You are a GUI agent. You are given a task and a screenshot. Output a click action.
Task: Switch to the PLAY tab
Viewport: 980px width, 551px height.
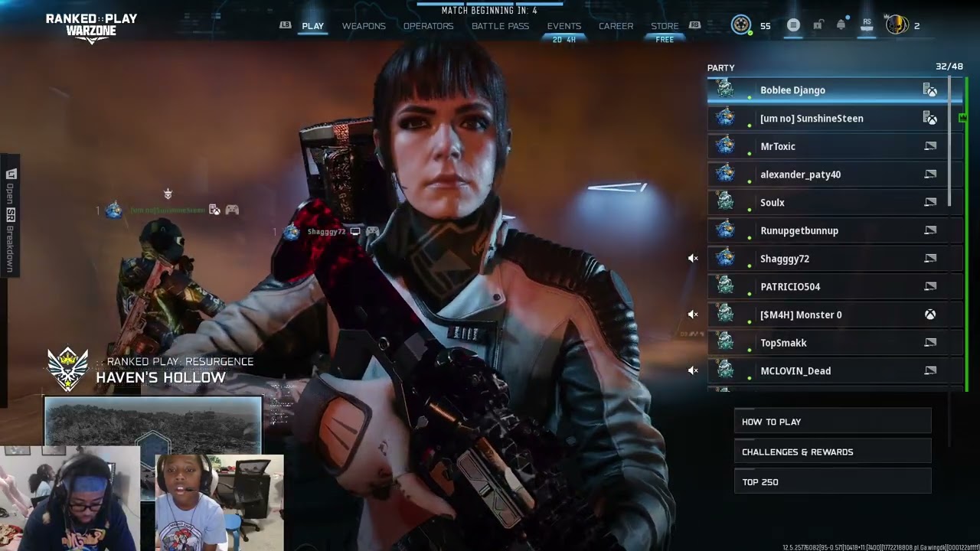312,26
